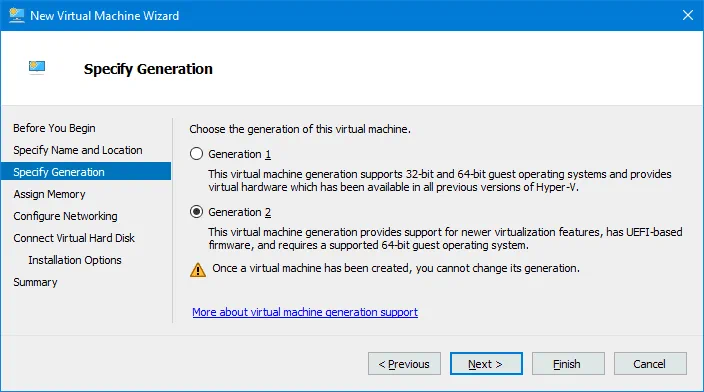The height and width of the screenshot is (392, 704).
Task: Click the Previous button
Action: pyautogui.click(x=404, y=364)
